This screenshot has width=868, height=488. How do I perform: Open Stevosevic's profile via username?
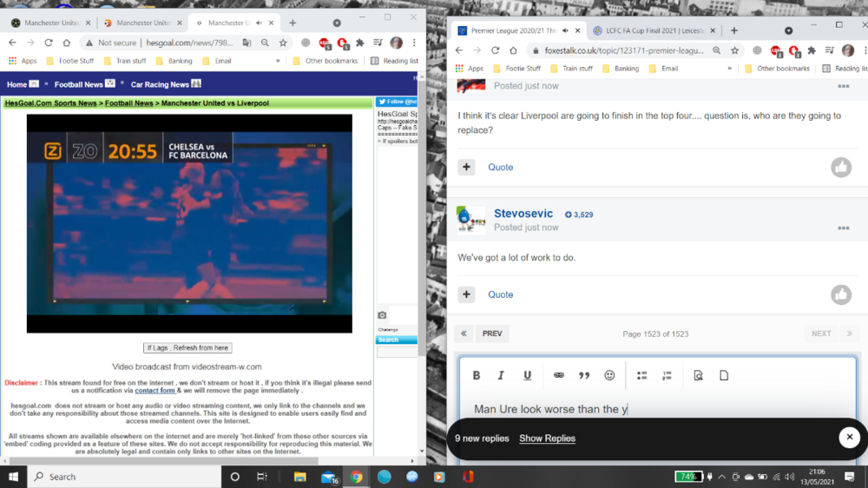(x=523, y=214)
